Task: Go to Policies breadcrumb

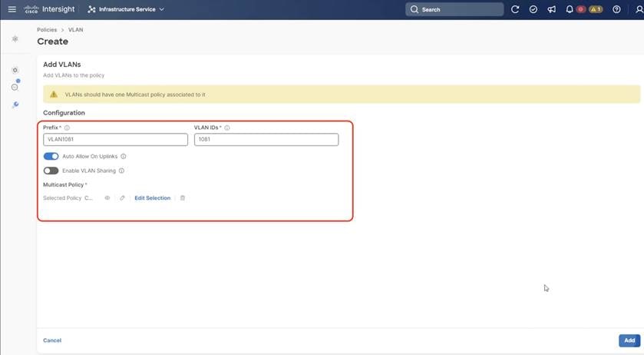Action: pyautogui.click(x=47, y=30)
